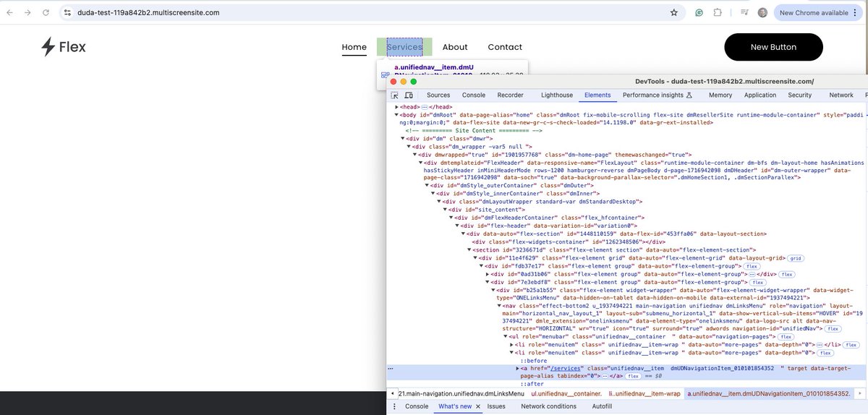Expand the head element node
This screenshot has width=868, height=415.
(x=396, y=107)
